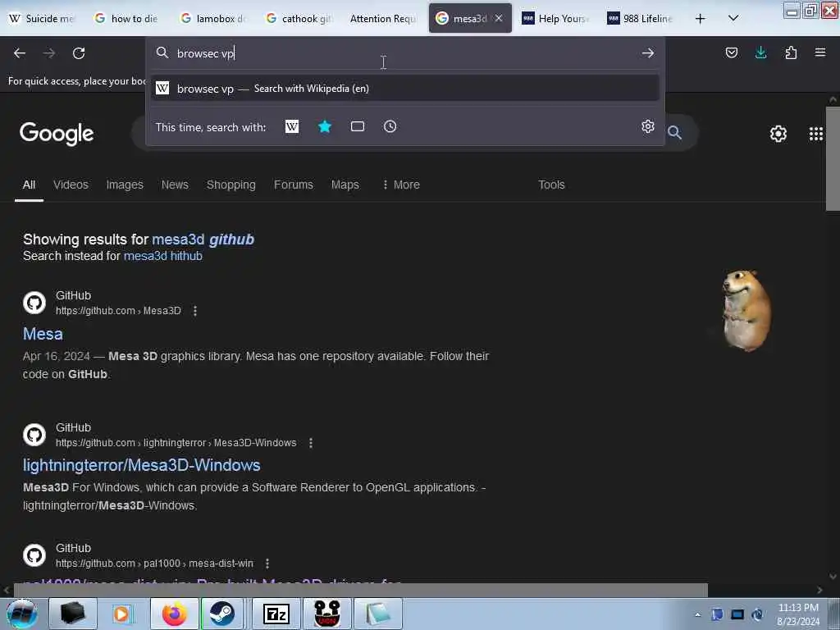
Task: Open the media player taskbar icon
Action: [123, 614]
